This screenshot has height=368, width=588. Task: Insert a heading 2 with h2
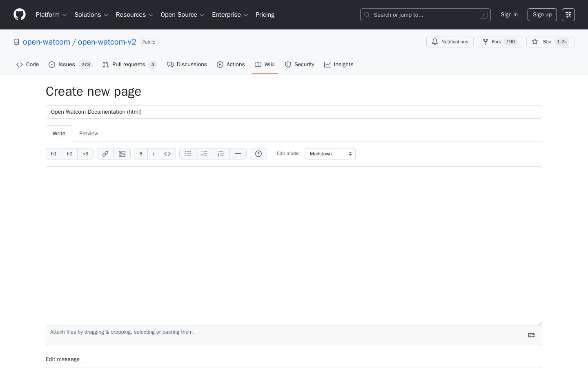pos(70,154)
